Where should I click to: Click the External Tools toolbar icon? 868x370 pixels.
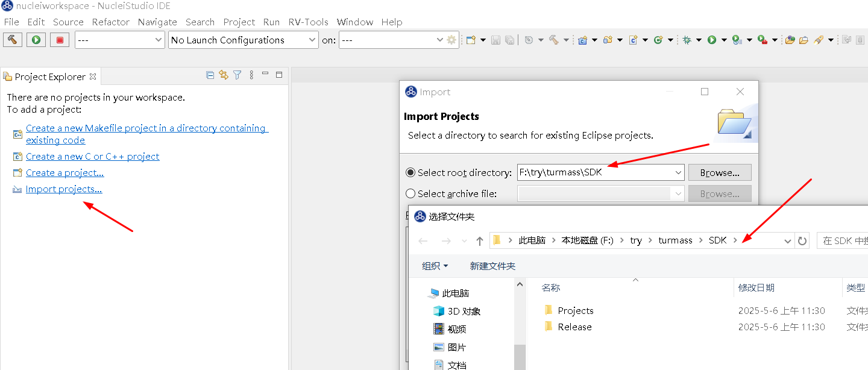(763, 40)
